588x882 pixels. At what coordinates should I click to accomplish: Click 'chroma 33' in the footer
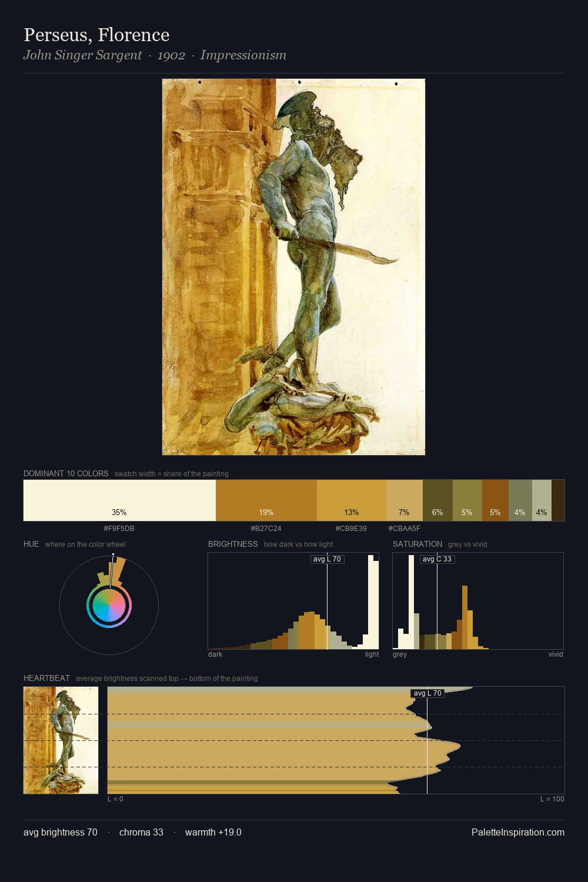[141, 832]
